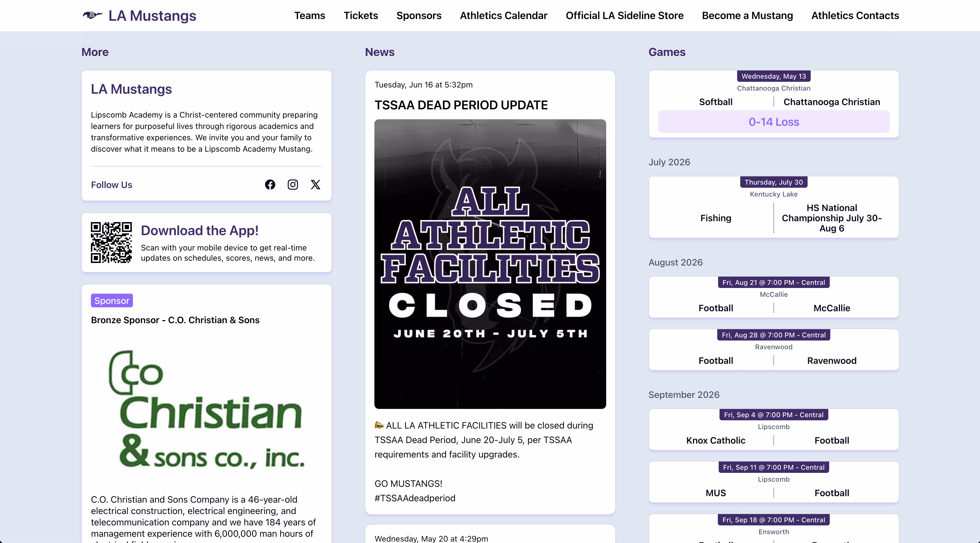Click the Kentucky Lake location text
Viewport: 980px width, 543px height.
773,194
